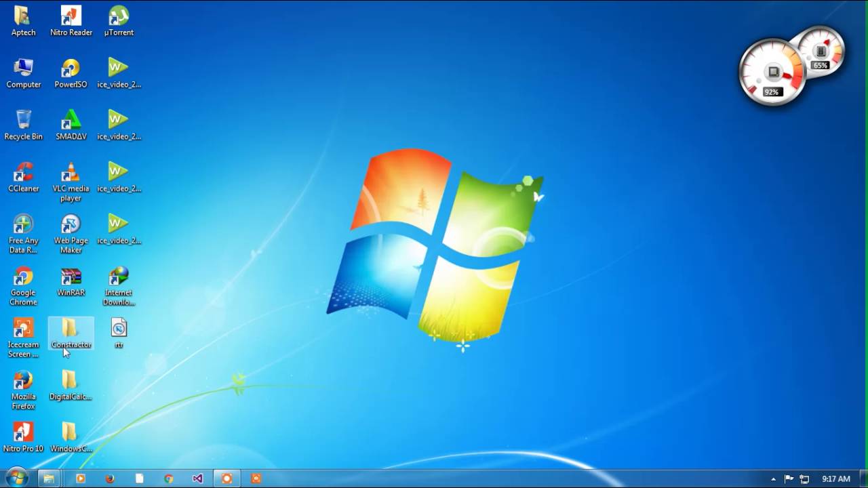Viewport: 868px width, 488px height.
Task: Select the Icecream Screen Recorder desktop shortcut
Action: (x=23, y=338)
